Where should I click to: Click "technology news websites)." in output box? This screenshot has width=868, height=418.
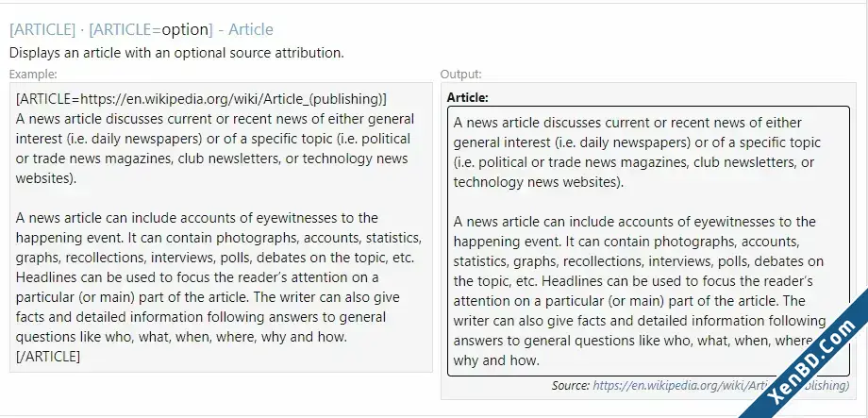[539, 182]
